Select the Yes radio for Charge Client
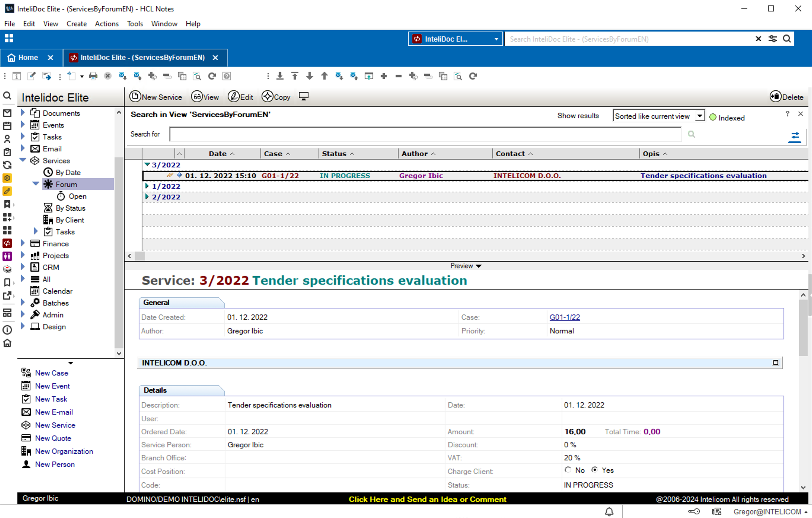 (x=595, y=469)
